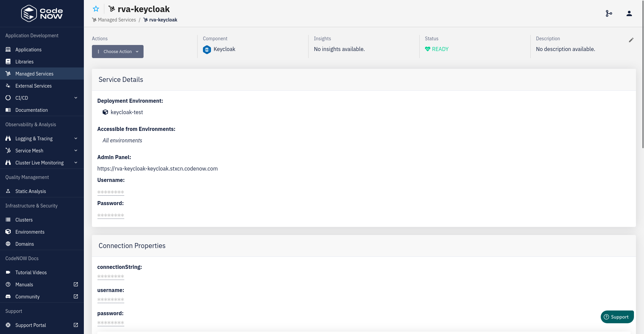Click the Service Mesh icon

pos(8,150)
